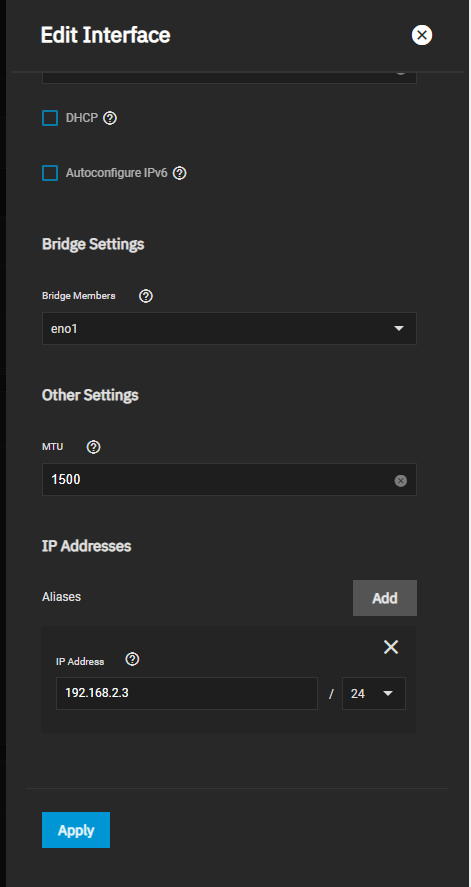Open the netmask 24 dropdown
Image resolution: width=471 pixels, height=887 pixels.
[374, 694]
